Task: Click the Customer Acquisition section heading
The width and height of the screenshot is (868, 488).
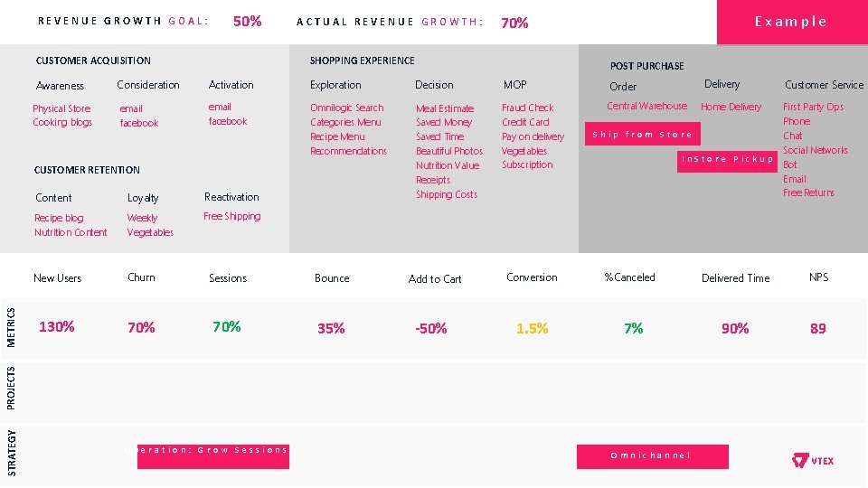Action: point(93,61)
